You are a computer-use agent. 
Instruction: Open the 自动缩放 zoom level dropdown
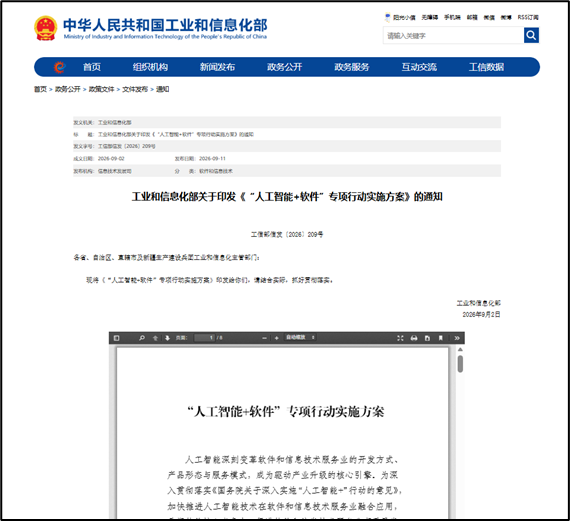[x=300, y=337]
